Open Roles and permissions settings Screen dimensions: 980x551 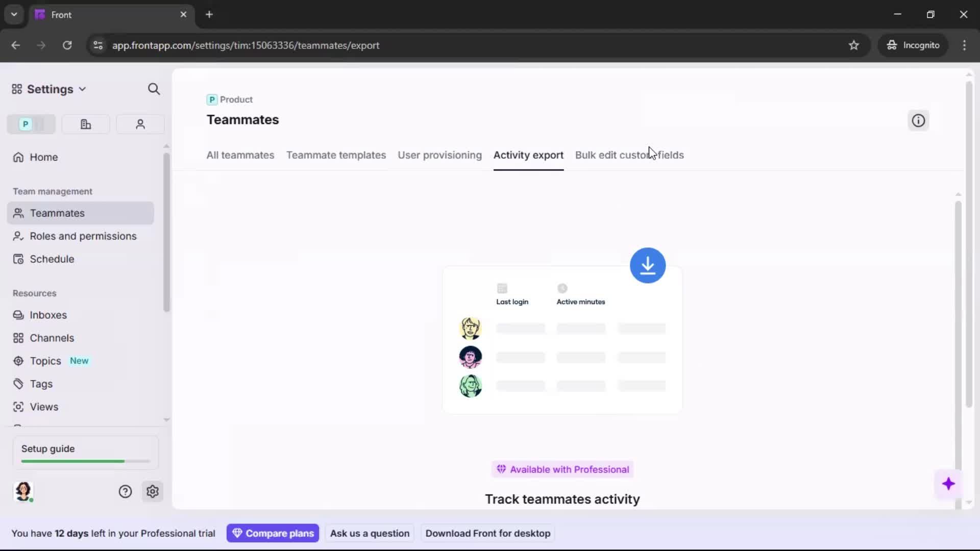tap(82, 236)
